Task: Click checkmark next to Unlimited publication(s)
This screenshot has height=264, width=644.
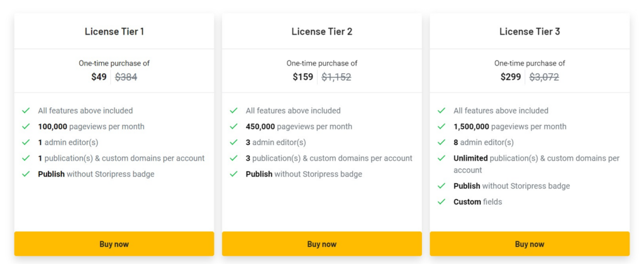Action: (x=441, y=158)
